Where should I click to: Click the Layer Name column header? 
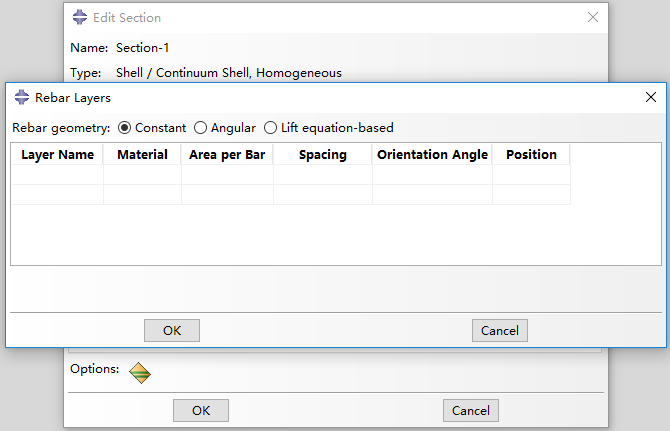(x=57, y=155)
